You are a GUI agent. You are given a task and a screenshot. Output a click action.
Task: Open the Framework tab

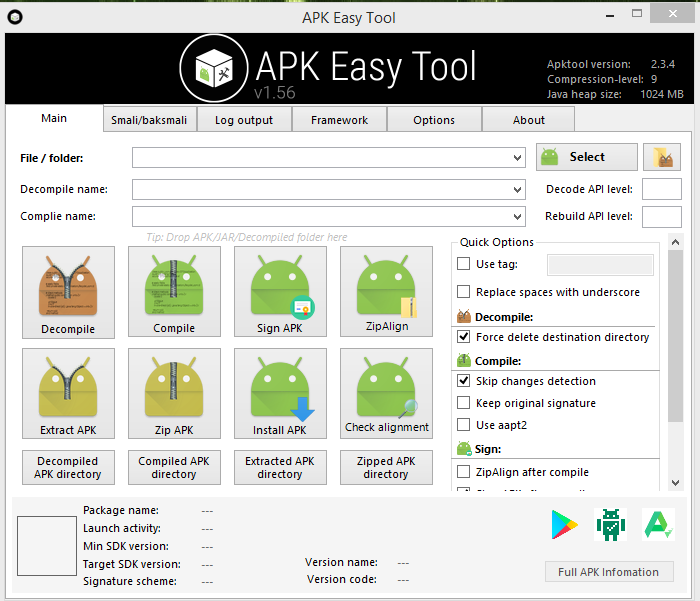pos(339,120)
